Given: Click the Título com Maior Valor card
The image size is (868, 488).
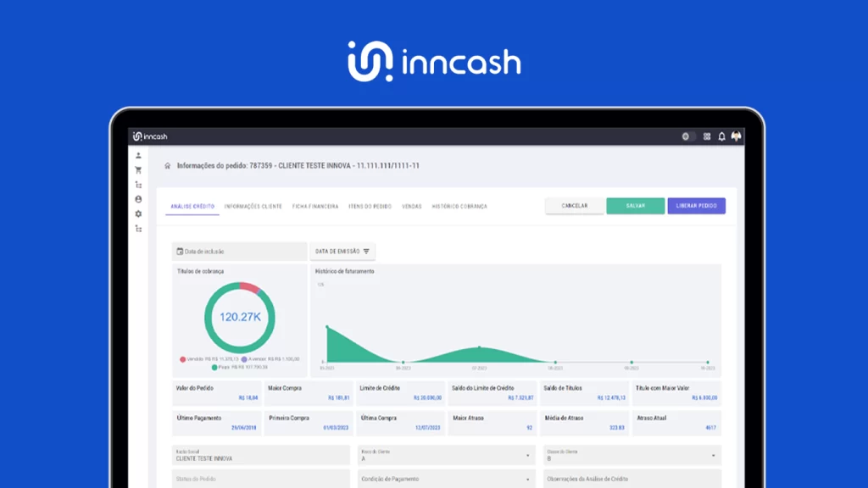Looking at the screenshot, I should (x=676, y=393).
